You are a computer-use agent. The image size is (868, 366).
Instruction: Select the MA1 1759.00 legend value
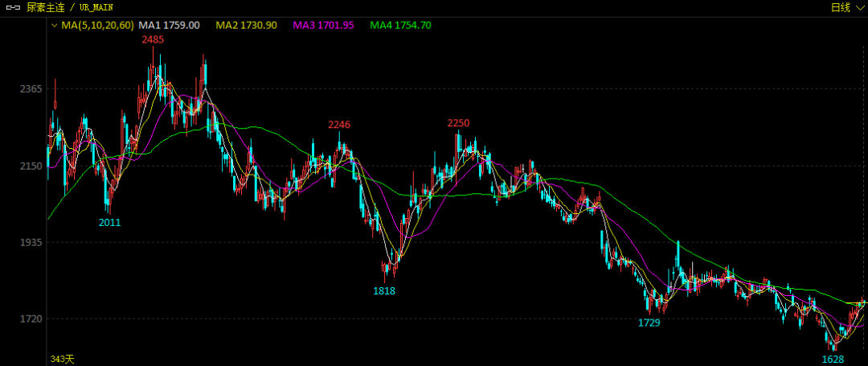pyautogui.click(x=170, y=26)
